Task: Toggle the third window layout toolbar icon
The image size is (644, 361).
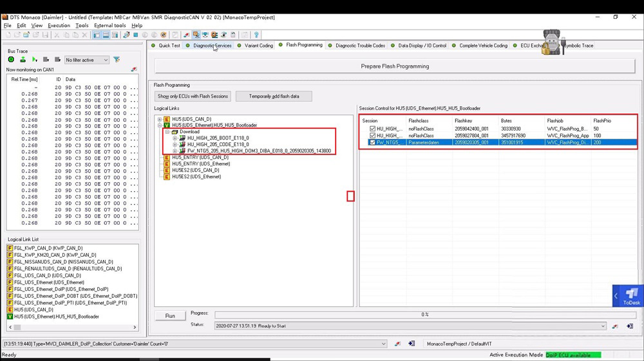Action: [115, 35]
